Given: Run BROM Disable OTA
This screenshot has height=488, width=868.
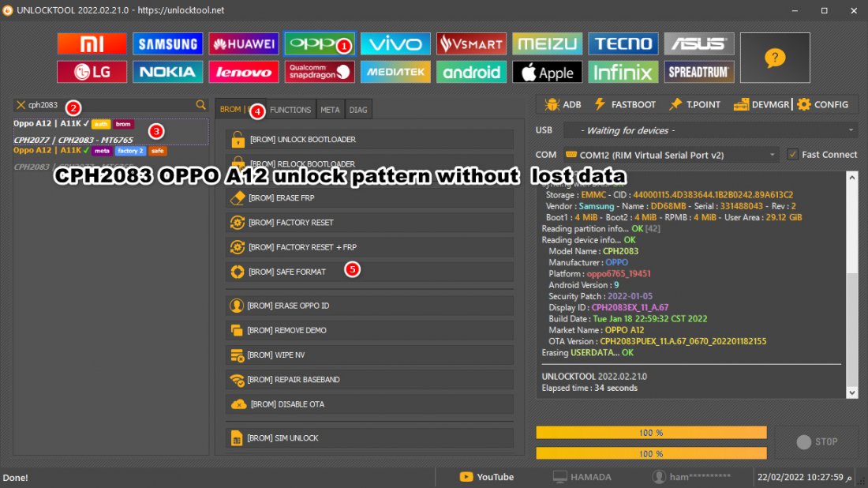Looking at the screenshot, I should [x=369, y=404].
